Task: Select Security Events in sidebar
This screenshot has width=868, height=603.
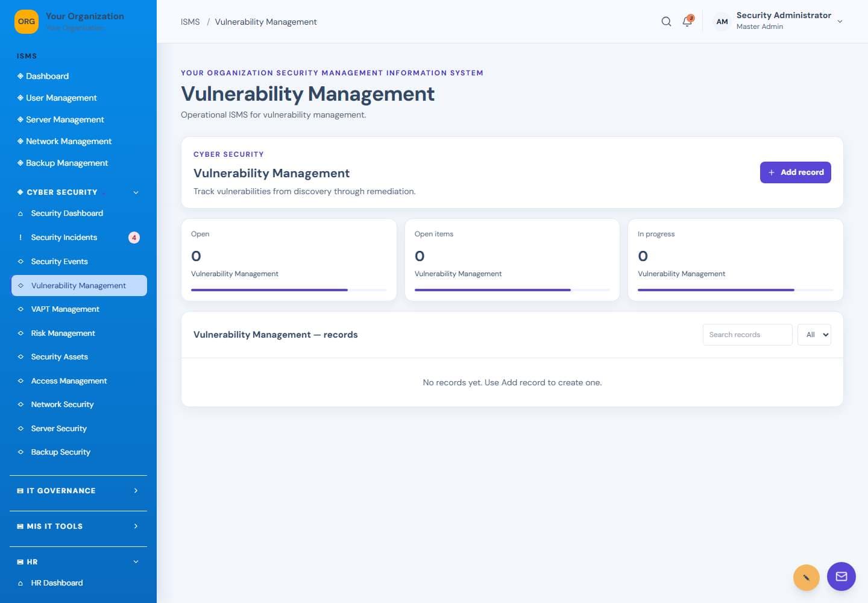Action: (79, 262)
